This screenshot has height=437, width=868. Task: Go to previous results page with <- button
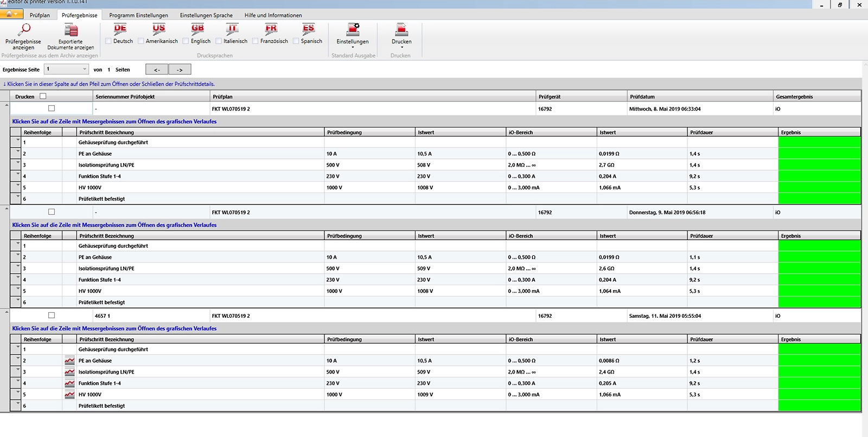click(157, 69)
